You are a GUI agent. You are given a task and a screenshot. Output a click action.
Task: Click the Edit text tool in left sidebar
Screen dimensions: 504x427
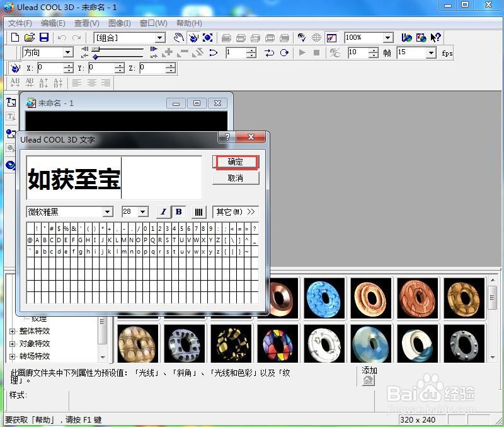(11, 117)
